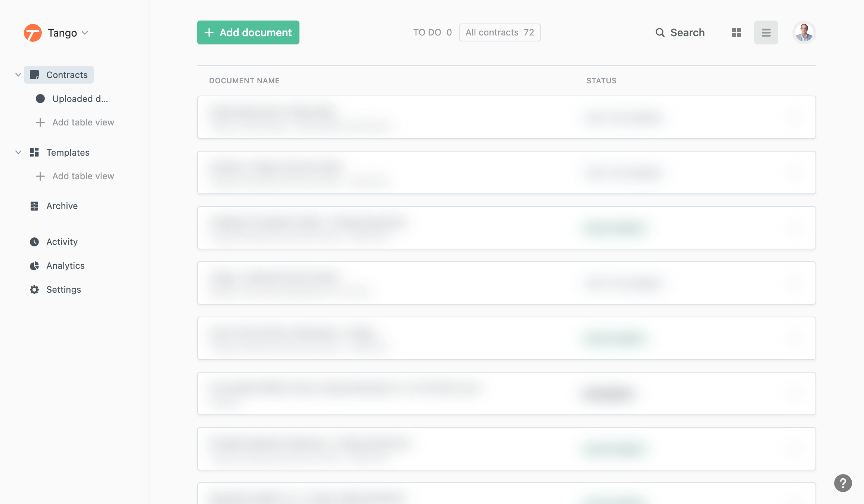
Task: Click the Templates grid icon
Action: [x=34, y=152]
